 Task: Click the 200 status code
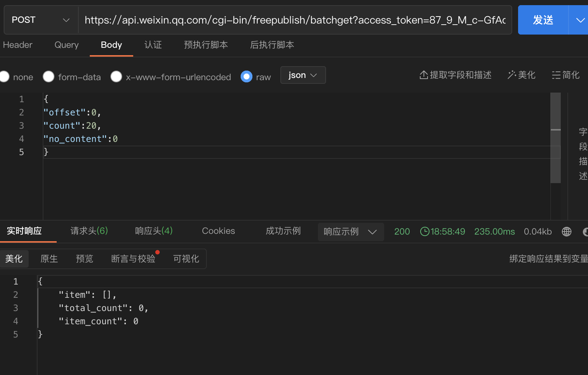[402, 232]
